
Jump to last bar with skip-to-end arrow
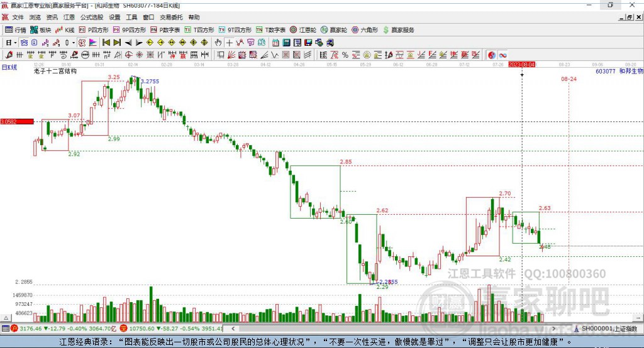pos(117,43)
